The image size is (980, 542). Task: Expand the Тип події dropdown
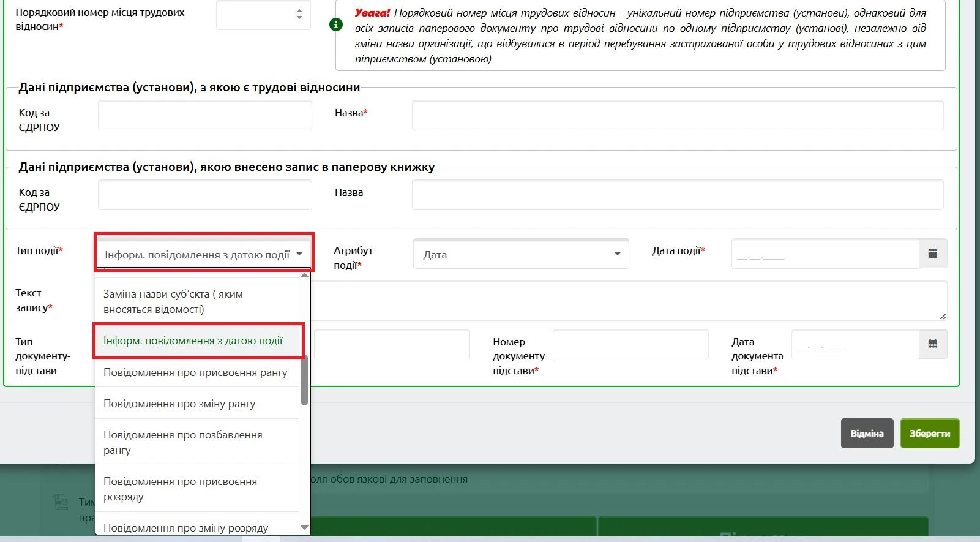click(x=203, y=254)
